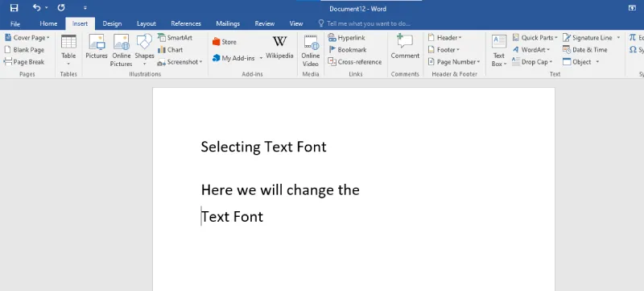This screenshot has height=291, width=644.
Task: Switch to the Layout tab
Action: [147, 23]
